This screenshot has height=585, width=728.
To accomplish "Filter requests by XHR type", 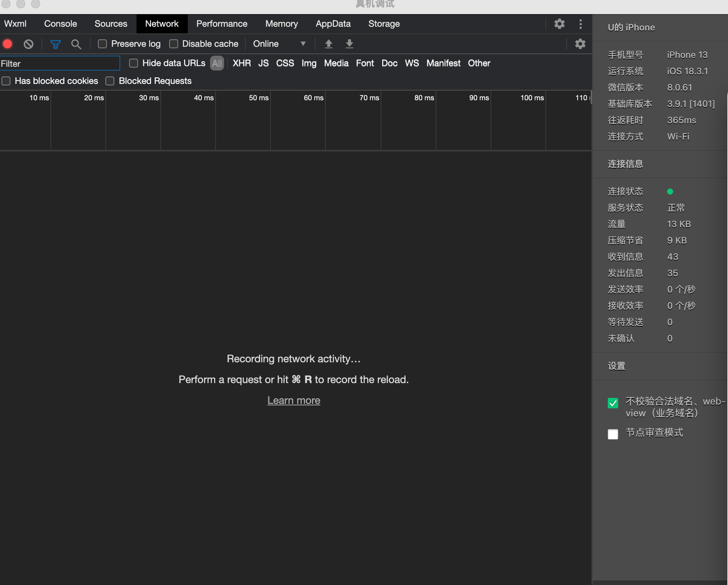I will (x=242, y=63).
